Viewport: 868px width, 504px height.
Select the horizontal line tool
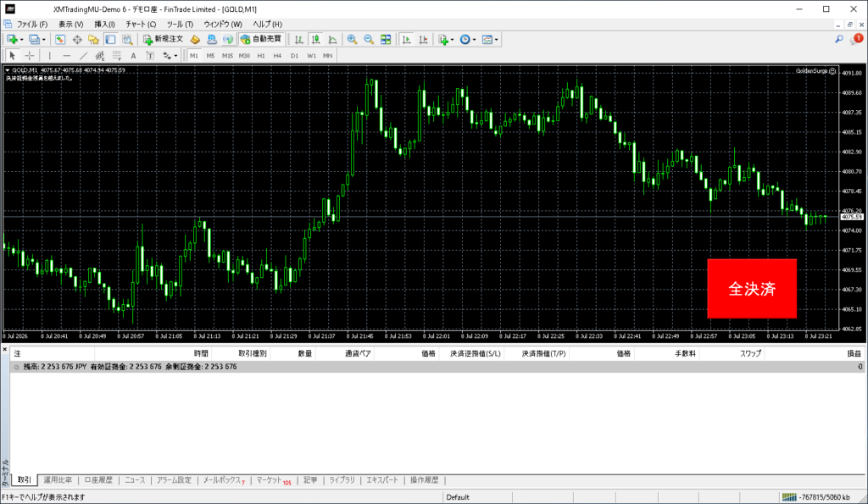pyautogui.click(x=66, y=55)
